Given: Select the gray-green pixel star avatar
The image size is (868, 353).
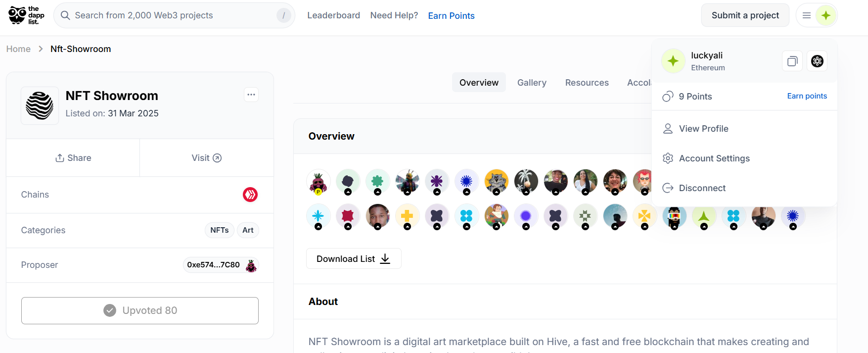Looking at the screenshot, I should point(586,216).
